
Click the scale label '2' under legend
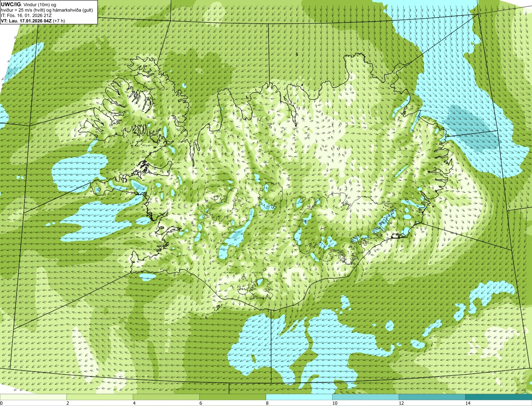pyautogui.click(x=68, y=403)
